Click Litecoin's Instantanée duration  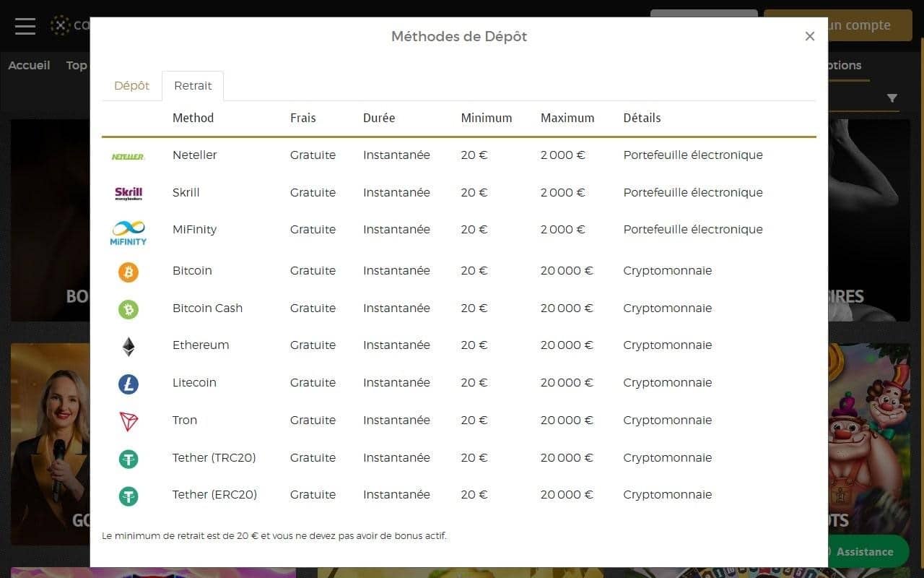pos(396,382)
